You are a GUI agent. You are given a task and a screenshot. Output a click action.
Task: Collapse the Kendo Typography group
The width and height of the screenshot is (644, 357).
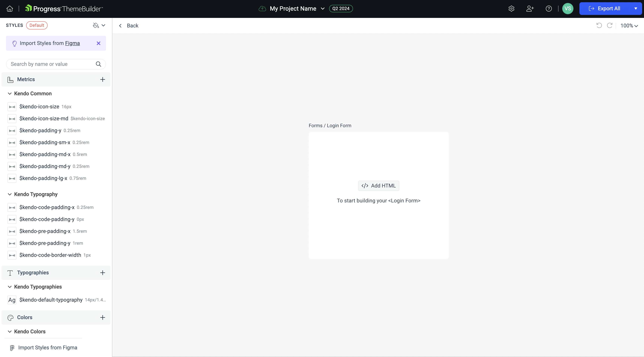point(10,194)
